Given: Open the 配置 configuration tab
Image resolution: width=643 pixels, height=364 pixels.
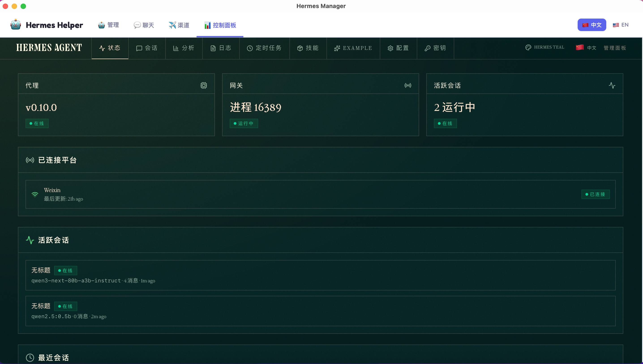Looking at the screenshot, I should click(x=399, y=48).
